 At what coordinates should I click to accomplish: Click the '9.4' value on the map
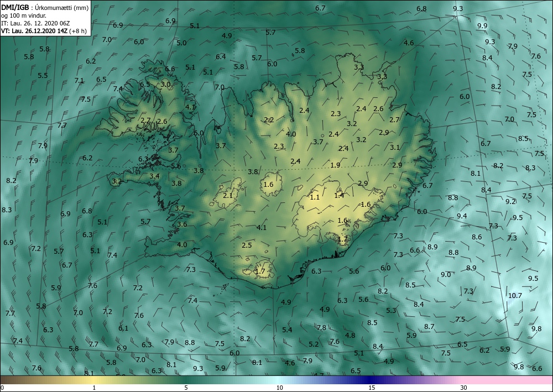pos(462,216)
